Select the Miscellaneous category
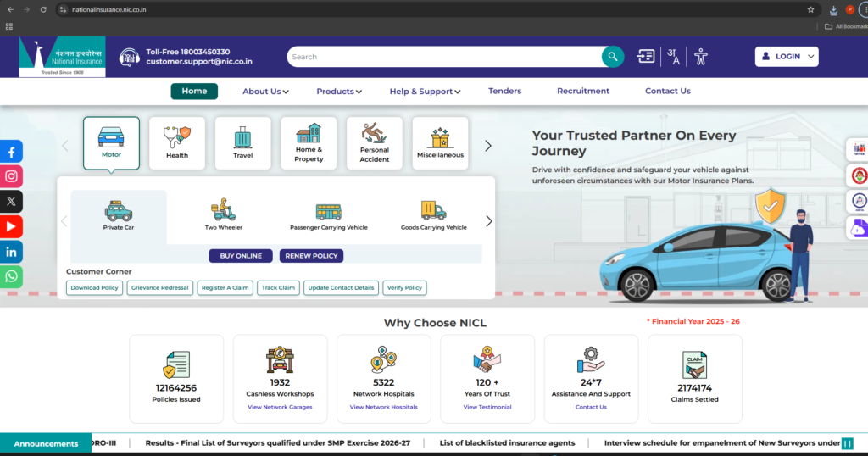The width and height of the screenshot is (868, 456). pyautogui.click(x=440, y=142)
